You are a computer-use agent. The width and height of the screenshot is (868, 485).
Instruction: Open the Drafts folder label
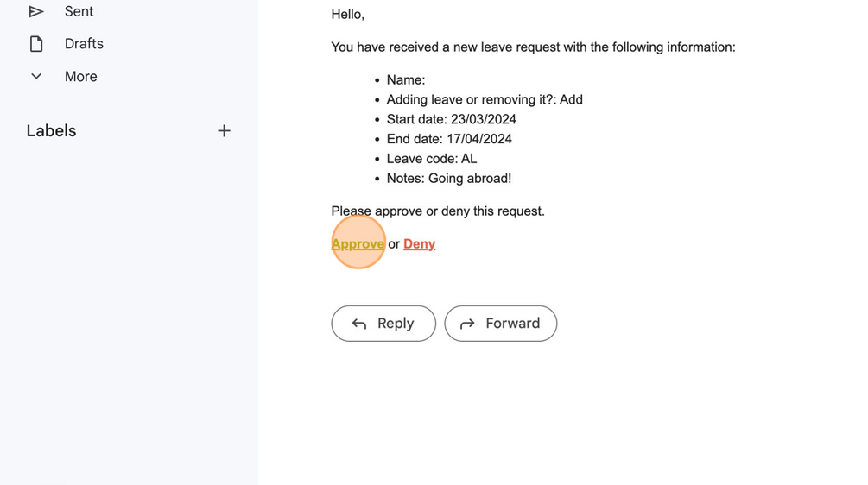[84, 44]
